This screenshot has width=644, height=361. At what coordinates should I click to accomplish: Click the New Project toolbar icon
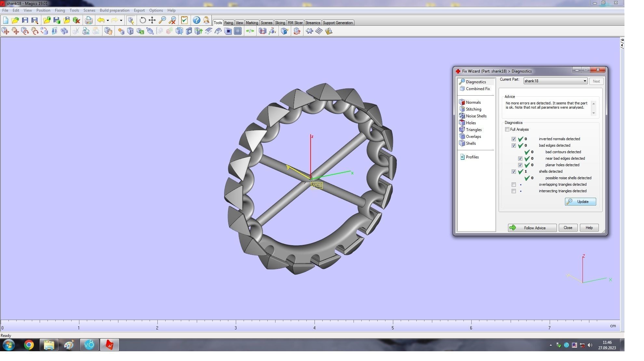[x=6, y=20]
